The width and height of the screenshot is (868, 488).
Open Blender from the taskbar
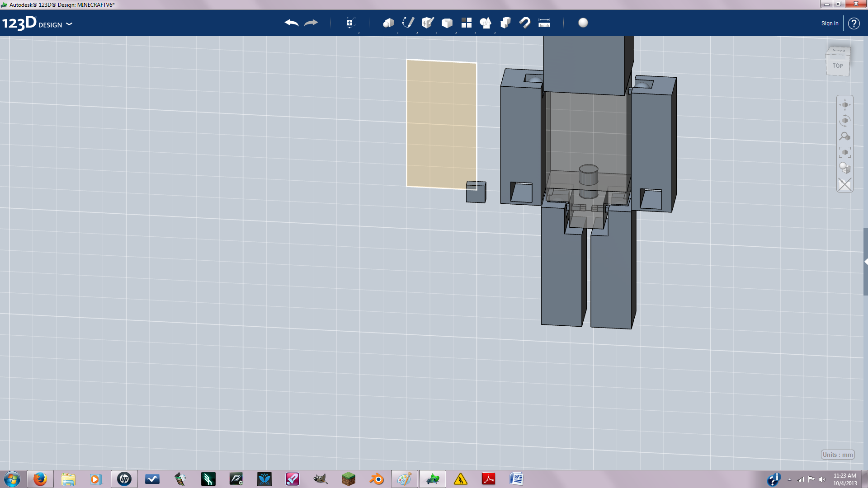pyautogui.click(x=377, y=479)
